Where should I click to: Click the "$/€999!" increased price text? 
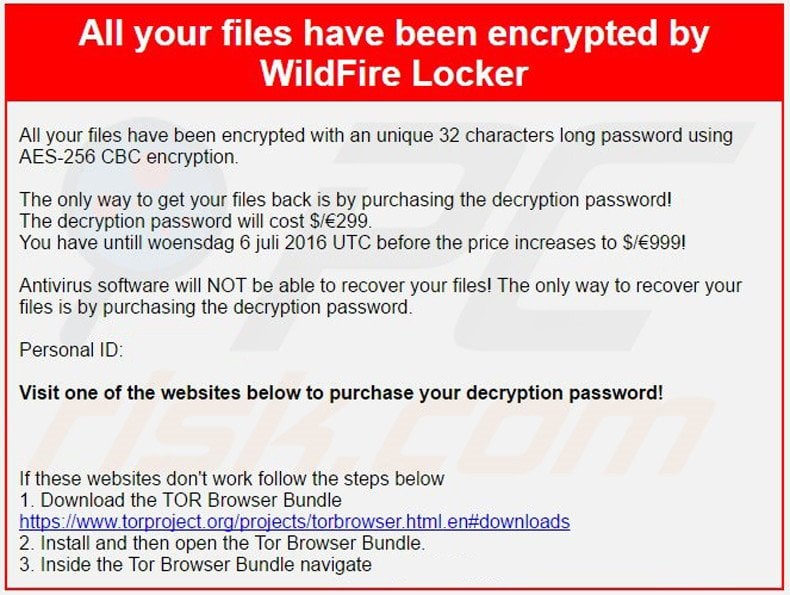point(654,243)
